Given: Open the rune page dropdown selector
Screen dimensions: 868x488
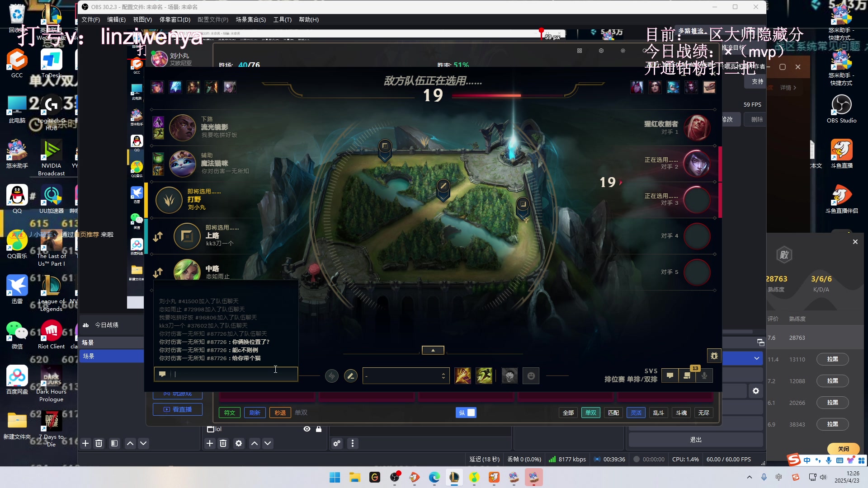Looking at the screenshot, I should pyautogui.click(x=406, y=376).
